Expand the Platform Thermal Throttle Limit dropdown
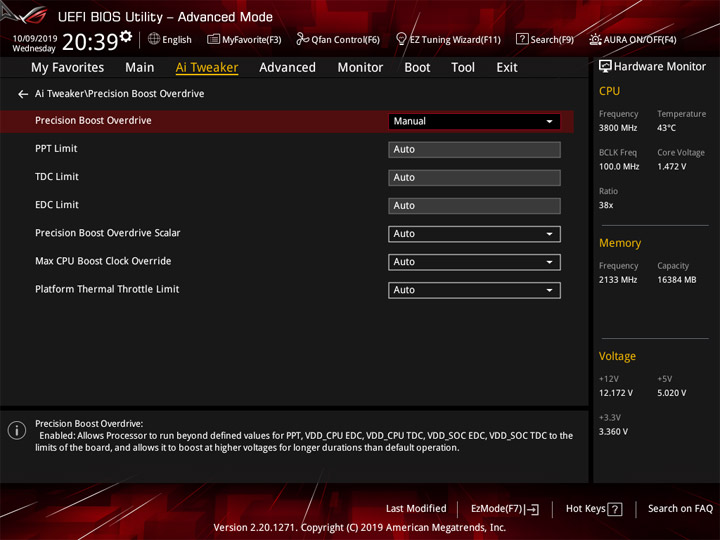The image size is (720, 540). (474, 290)
